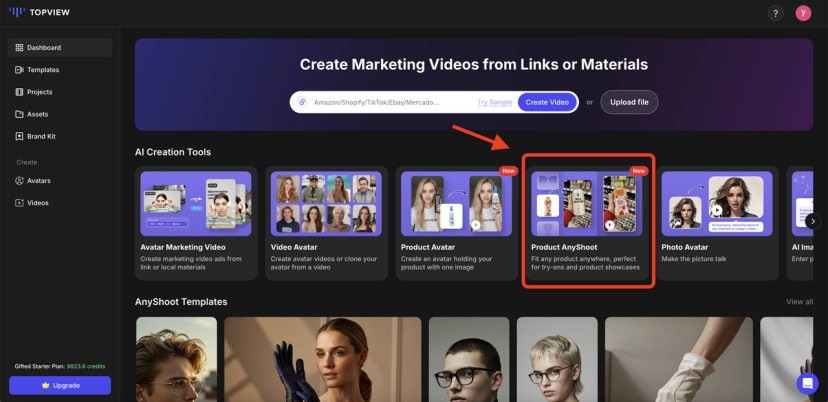828x402 pixels.
Task: Click the Upload file button
Action: (629, 102)
